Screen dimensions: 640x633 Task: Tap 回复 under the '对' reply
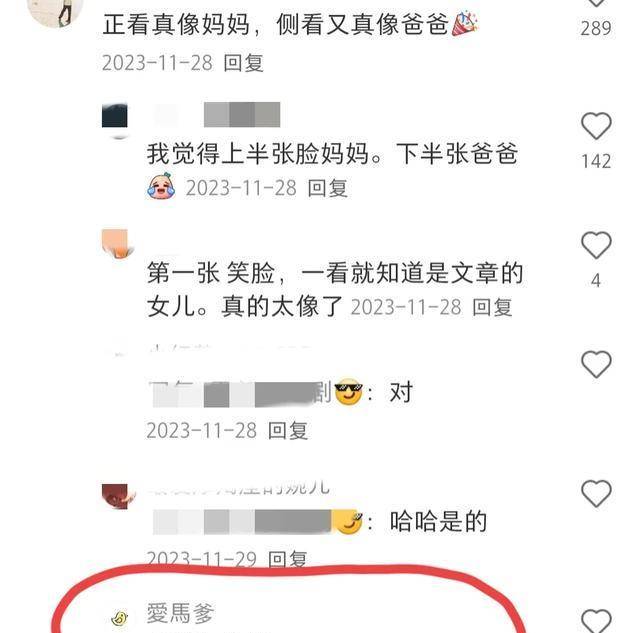pyautogui.click(x=288, y=431)
